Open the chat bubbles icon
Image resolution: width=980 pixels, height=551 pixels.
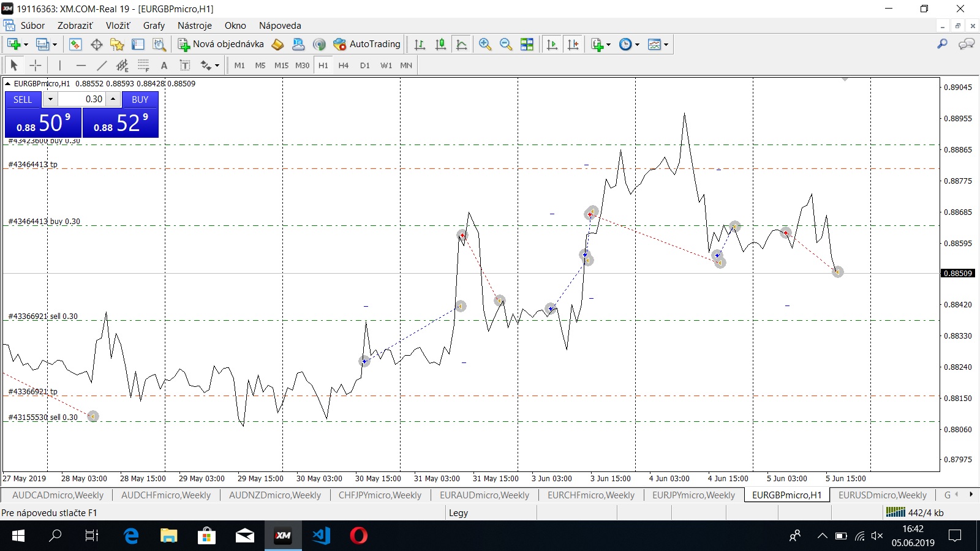pos(967,44)
